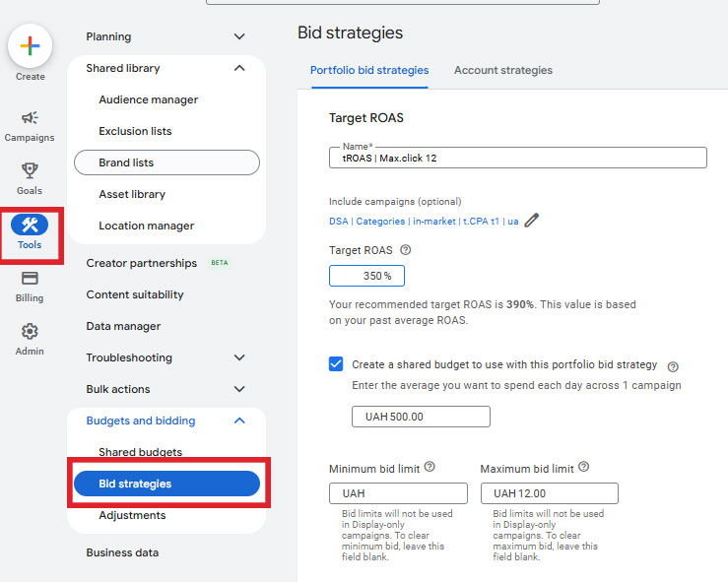Viewport: 728px width, 582px height.
Task: Open Shared budgets in the sidebar
Action: point(140,452)
